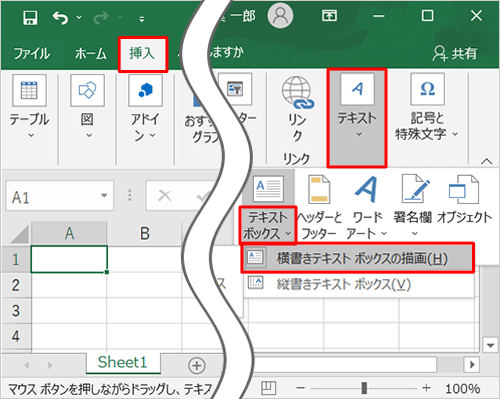Open the 署名欄 signature line icon
This screenshot has height=399, width=500.
pyautogui.click(x=415, y=189)
